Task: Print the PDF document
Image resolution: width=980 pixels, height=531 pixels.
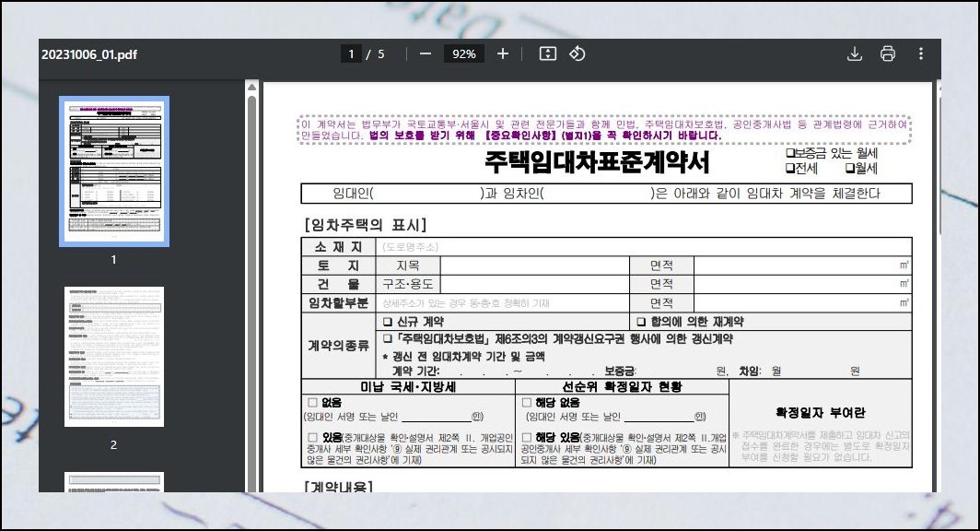Action: pos(888,53)
